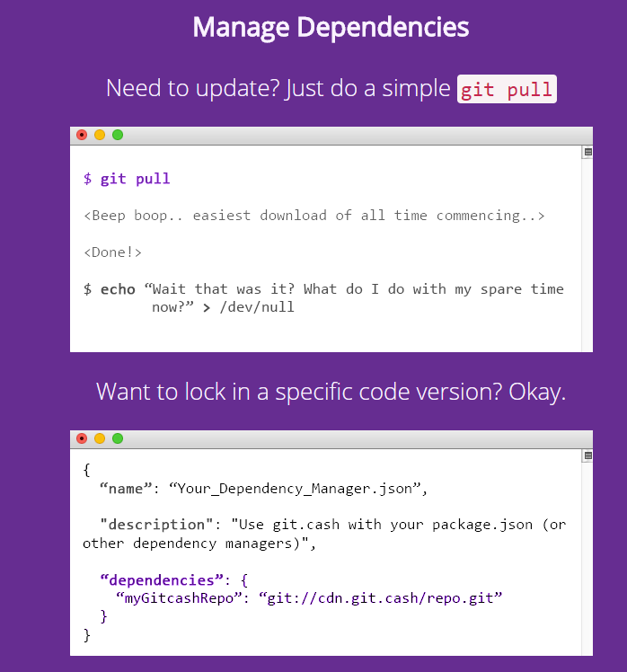Click 'Want to lock in a specific code version?' text
This screenshot has height=672, width=627.
[299, 392]
